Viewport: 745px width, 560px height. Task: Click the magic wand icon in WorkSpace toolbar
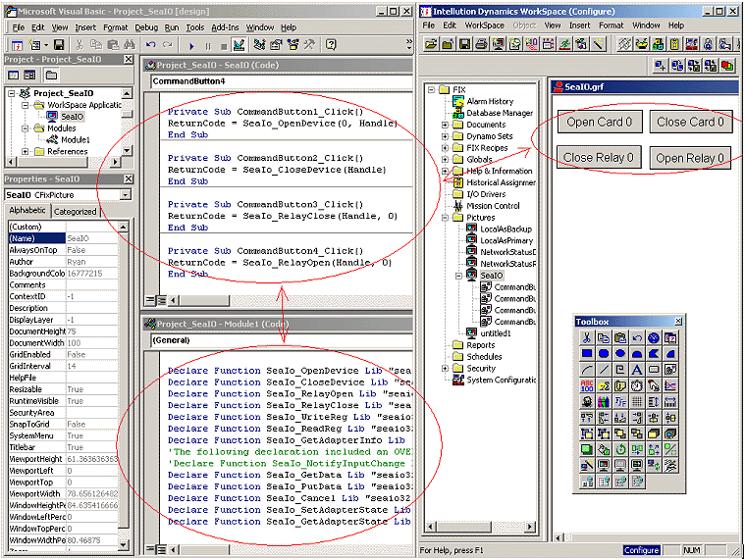point(598,44)
